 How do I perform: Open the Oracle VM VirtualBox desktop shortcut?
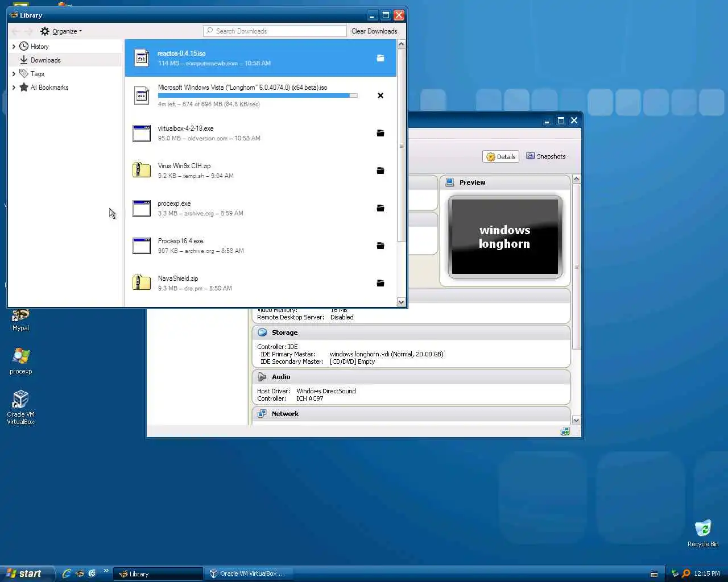20,407
